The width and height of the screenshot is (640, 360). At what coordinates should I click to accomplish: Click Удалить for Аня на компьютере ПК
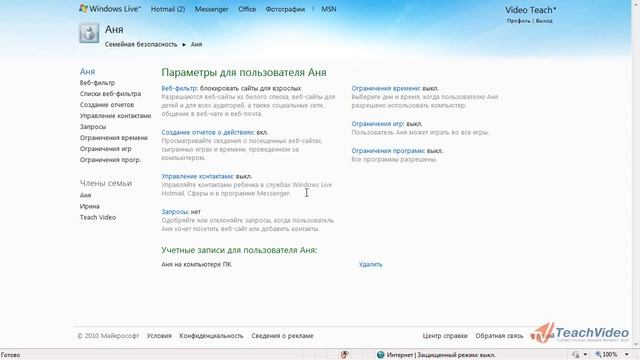[x=370, y=264]
